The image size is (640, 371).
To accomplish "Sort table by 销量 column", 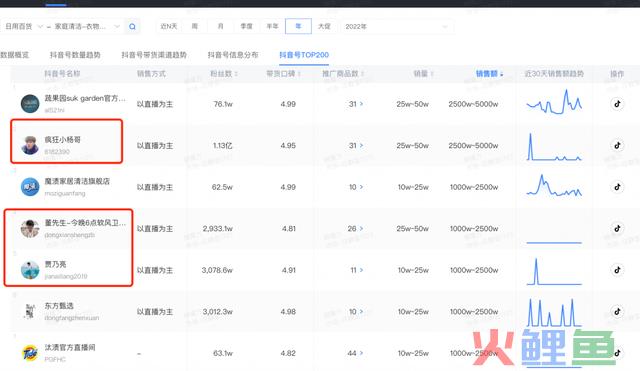I will coord(423,74).
